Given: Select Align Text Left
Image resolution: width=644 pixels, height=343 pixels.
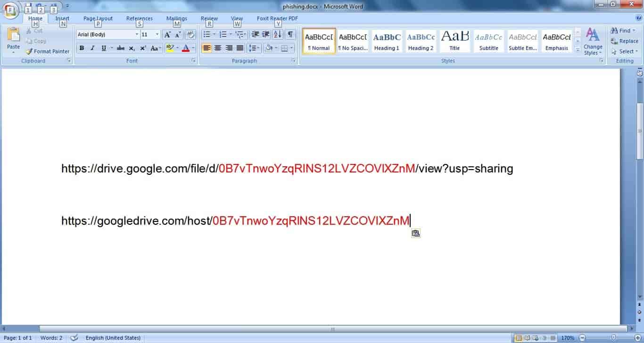Looking at the screenshot, I should pyautogui.click(x=206, y=48).
